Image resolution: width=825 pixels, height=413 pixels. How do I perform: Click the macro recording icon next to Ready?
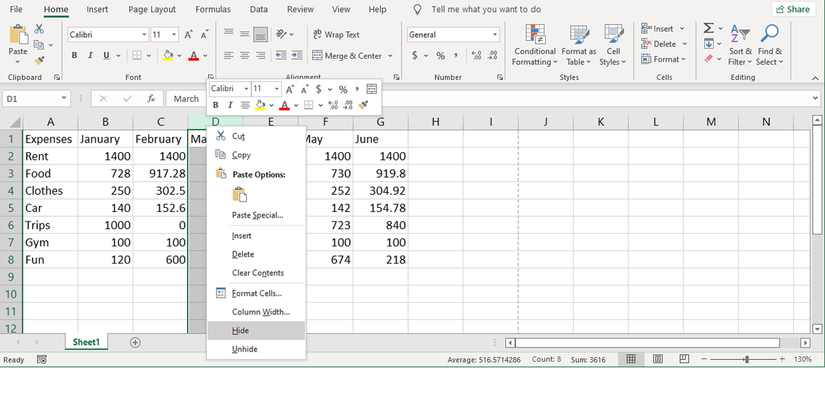point(42,360)
